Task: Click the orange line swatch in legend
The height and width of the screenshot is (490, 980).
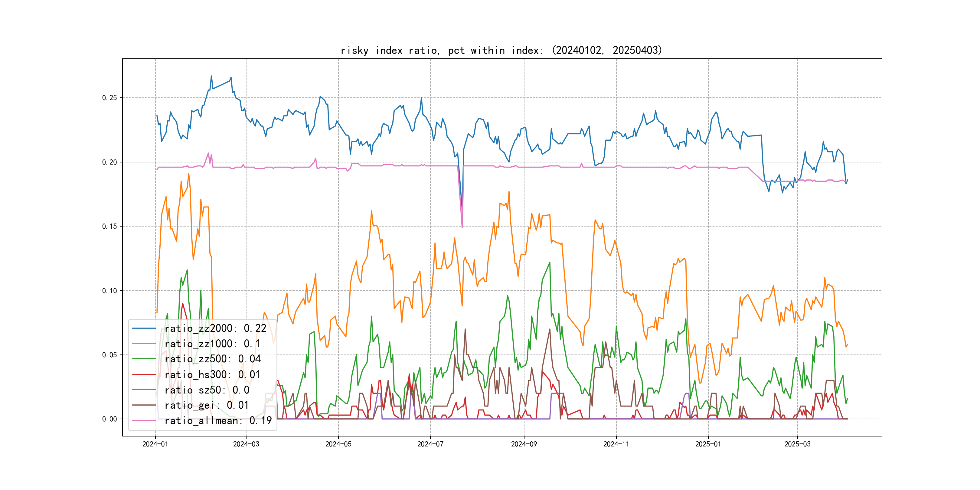Action: pyautogui.click(x=144, y=344)
